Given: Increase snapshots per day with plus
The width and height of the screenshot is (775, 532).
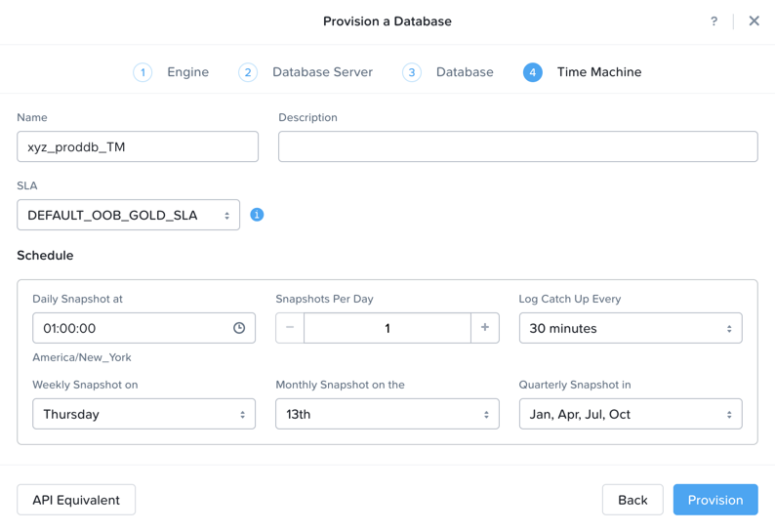Looking at the screenshot, I should (x=485, y=328).
